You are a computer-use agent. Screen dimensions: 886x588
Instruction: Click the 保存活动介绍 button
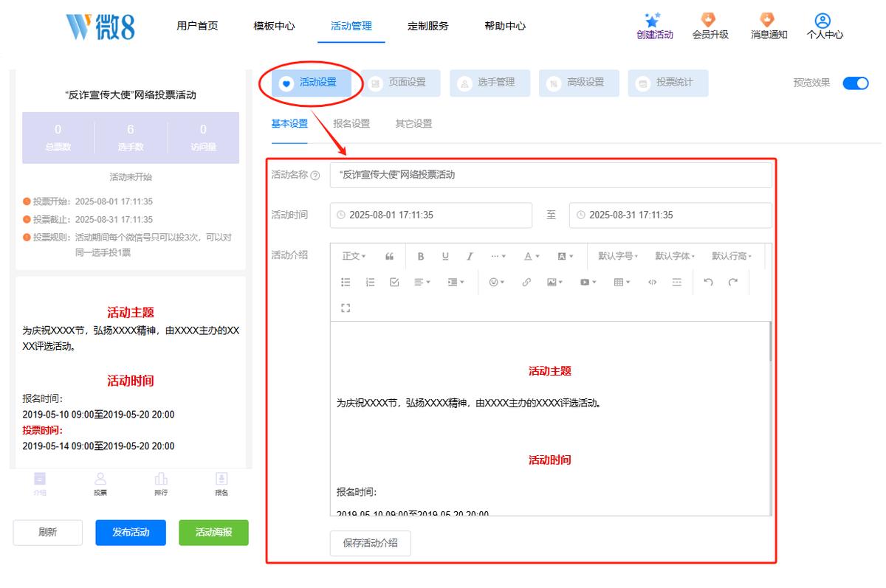370,543
